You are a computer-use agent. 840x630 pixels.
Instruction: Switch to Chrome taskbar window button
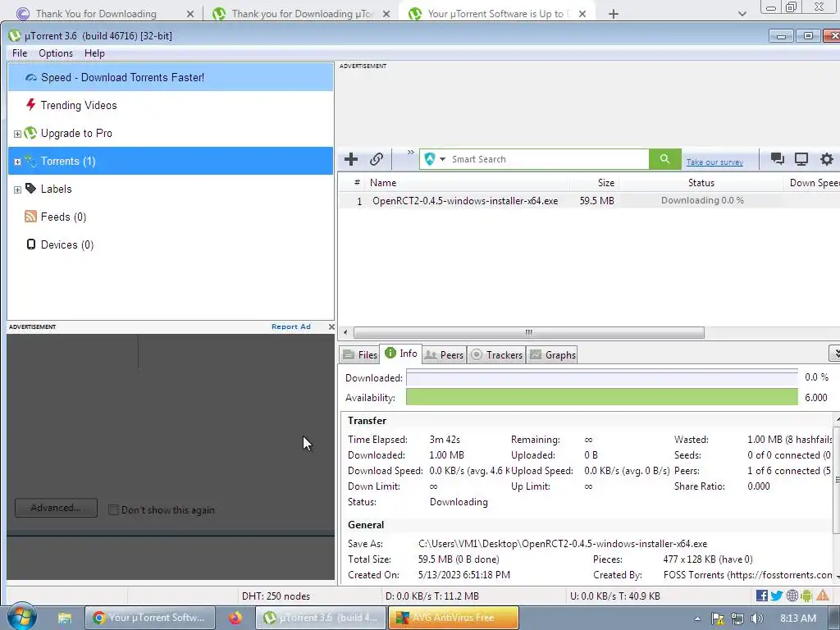pyautogui.click(x=150, y=618)
